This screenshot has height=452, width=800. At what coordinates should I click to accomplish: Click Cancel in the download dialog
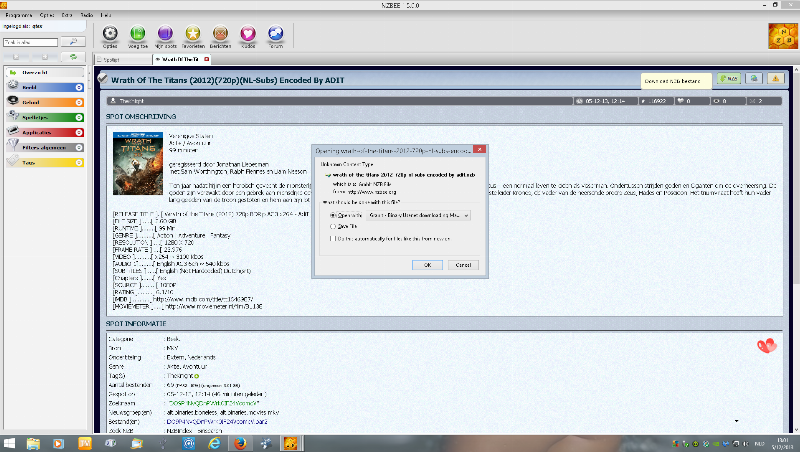[463, 264]
